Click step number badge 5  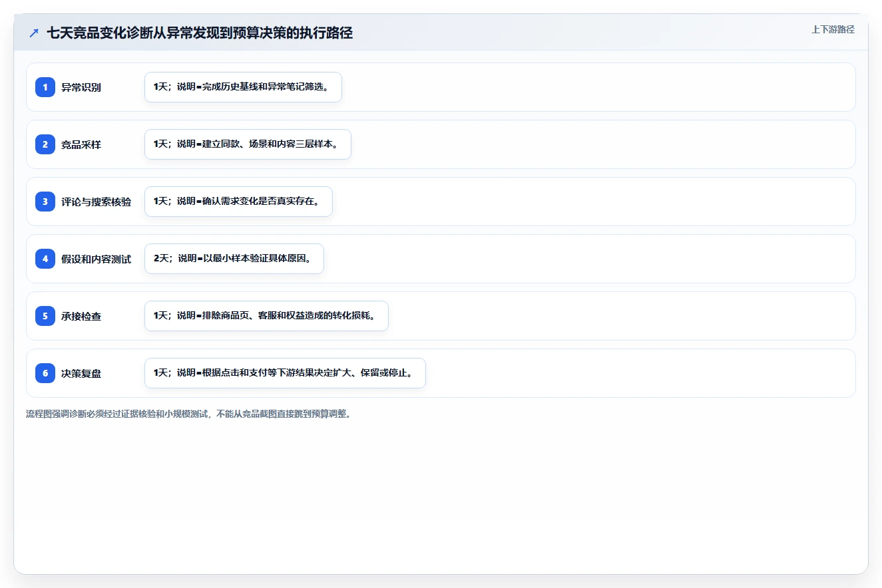(x=45, y=316)
